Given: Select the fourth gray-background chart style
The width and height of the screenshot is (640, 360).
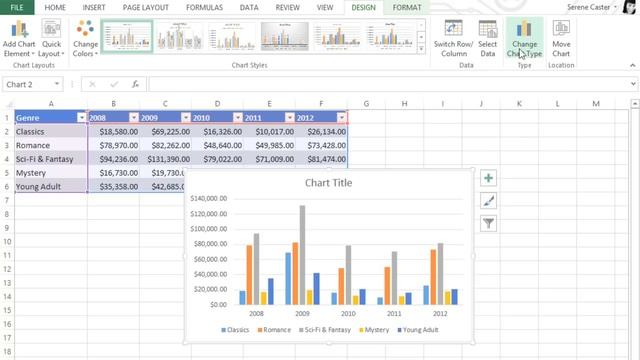Looking at the screenshot, I should (x=285, y=37).
